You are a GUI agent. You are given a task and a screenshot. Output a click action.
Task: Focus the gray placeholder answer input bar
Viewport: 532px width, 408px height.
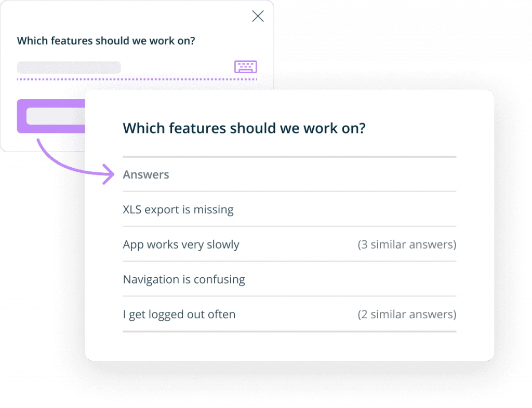[x=69, y=67]
